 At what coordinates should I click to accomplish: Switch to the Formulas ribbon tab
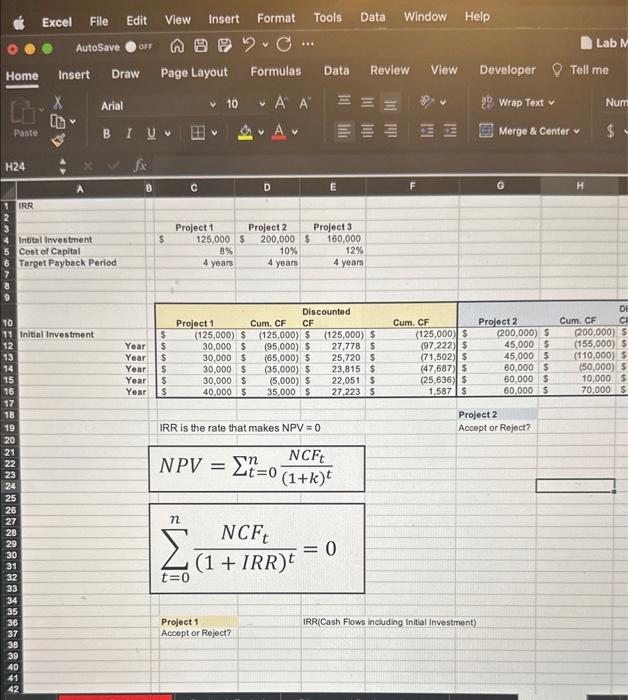click(x=275, y=71)
